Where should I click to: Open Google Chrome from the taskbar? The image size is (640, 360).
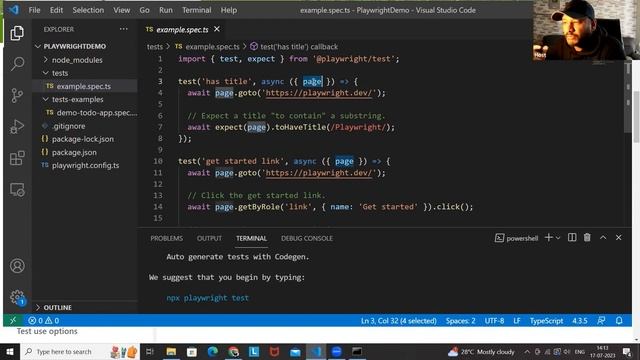click(x=233, y=352)
